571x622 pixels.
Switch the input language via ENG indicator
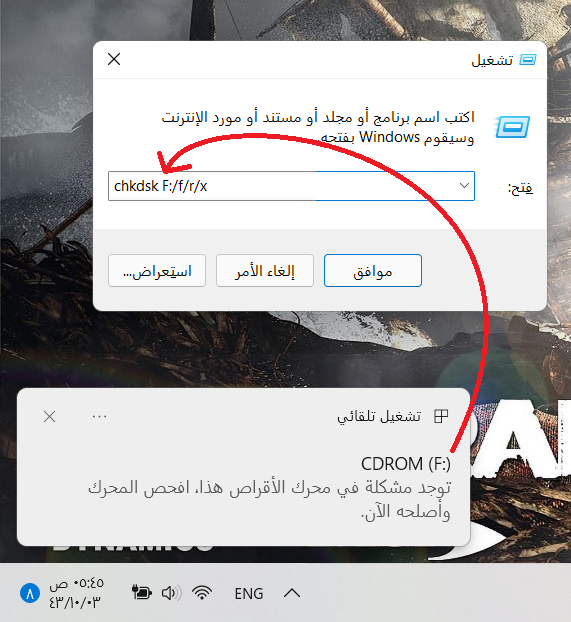click(249, 594)
